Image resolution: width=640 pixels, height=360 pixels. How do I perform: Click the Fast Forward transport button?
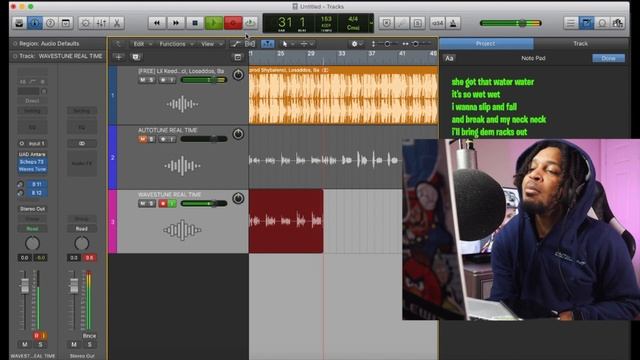pyautogui.click(x=176, y=23)
